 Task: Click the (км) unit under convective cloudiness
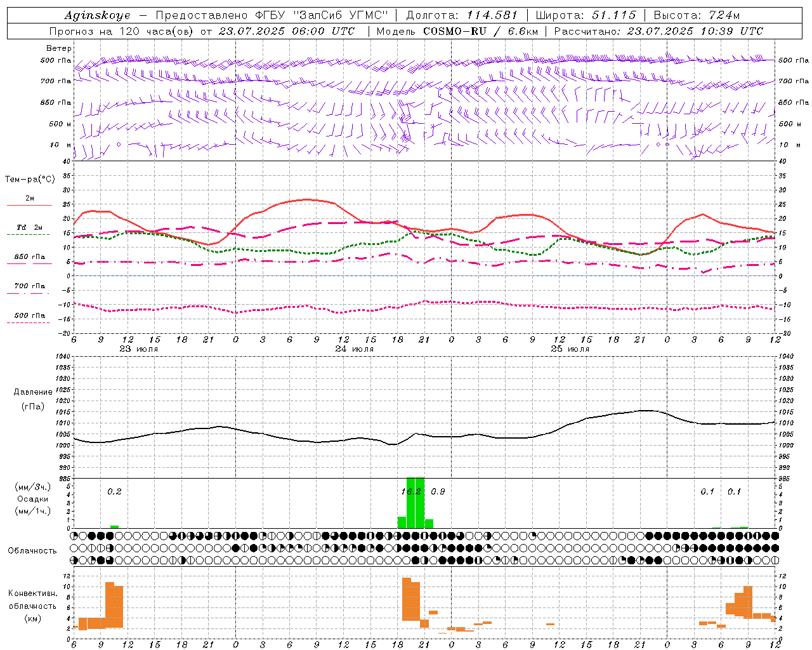tap(33, 618)
